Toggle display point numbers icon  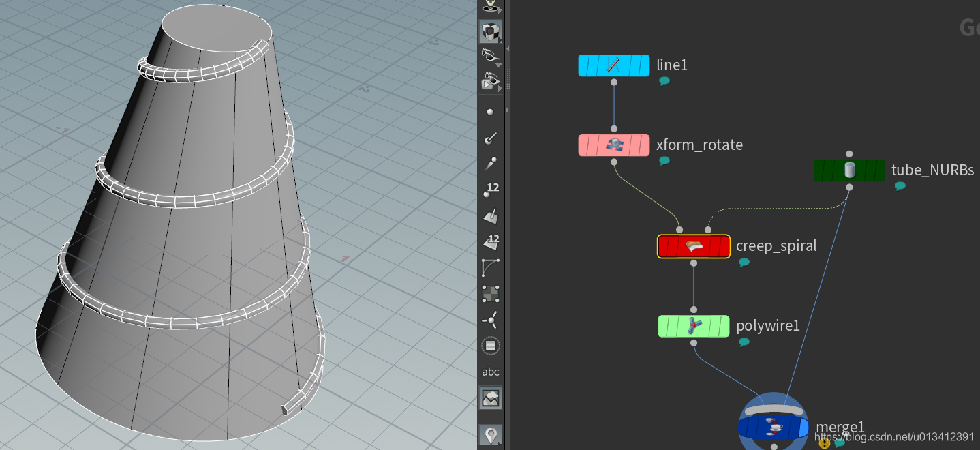click(491, 190)
